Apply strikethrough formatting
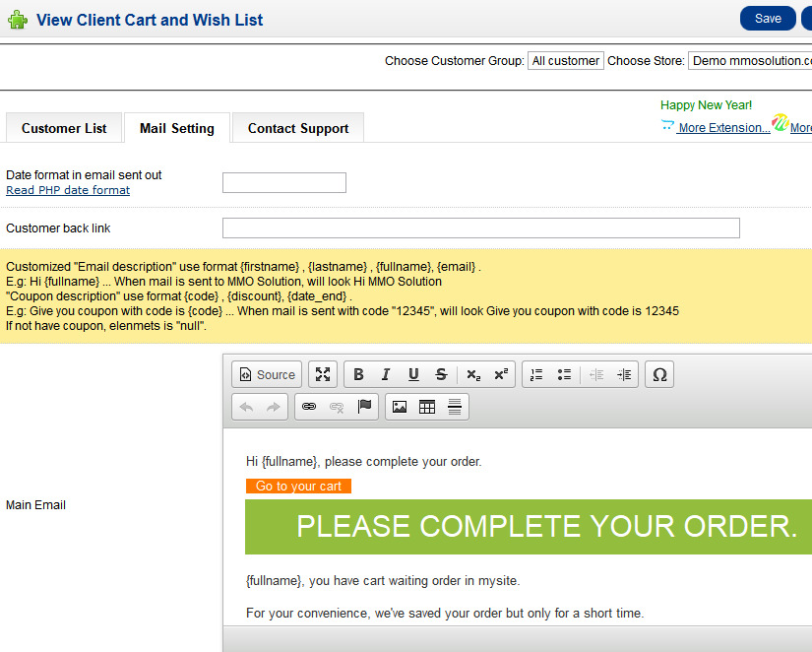Viewport: 812px width, 652px height. click(x=441, y=374)
